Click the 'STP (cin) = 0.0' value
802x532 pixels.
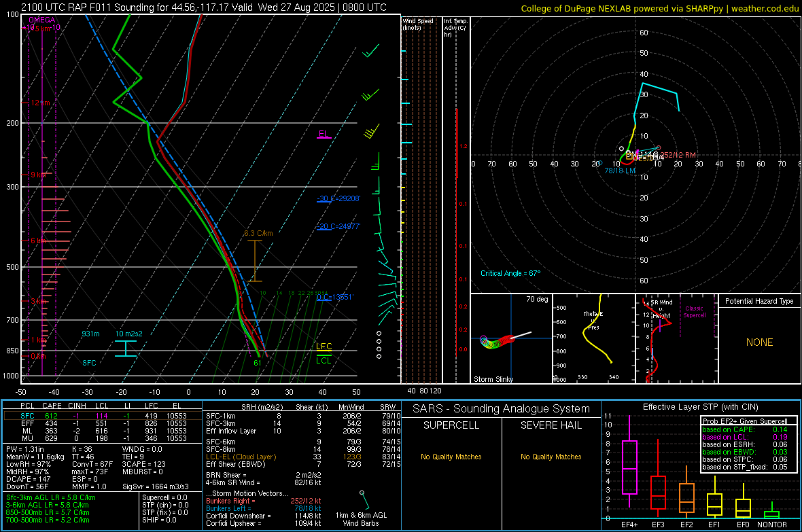[165, 505]
